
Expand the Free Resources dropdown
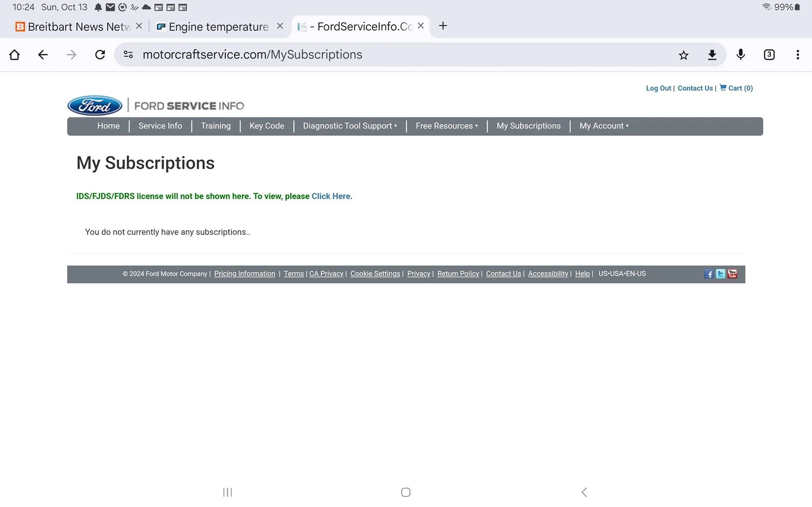[x=447, y=126]
